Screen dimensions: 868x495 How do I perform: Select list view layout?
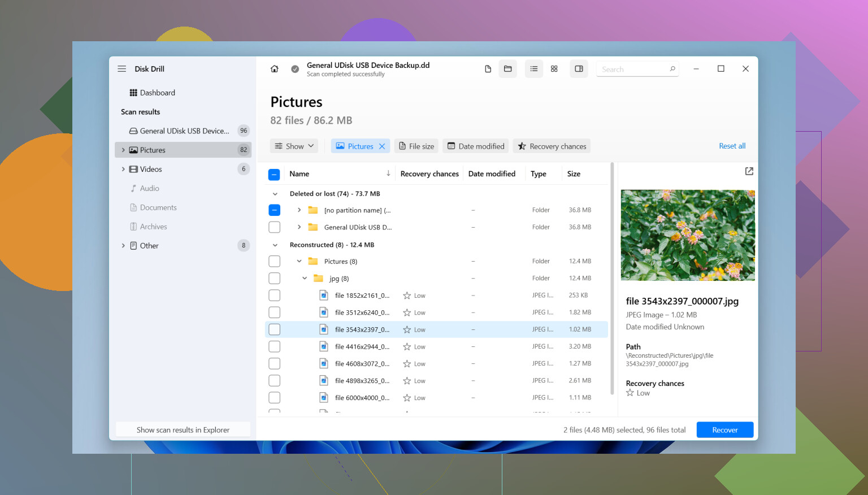(x=534, y=69)
